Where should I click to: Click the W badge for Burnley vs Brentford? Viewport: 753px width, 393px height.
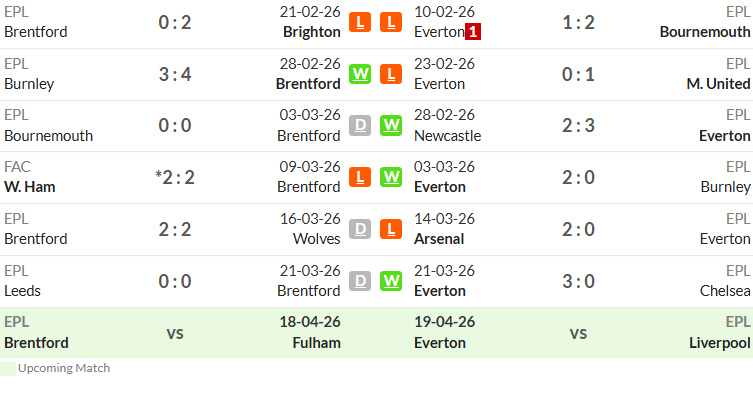coord(360,74)
